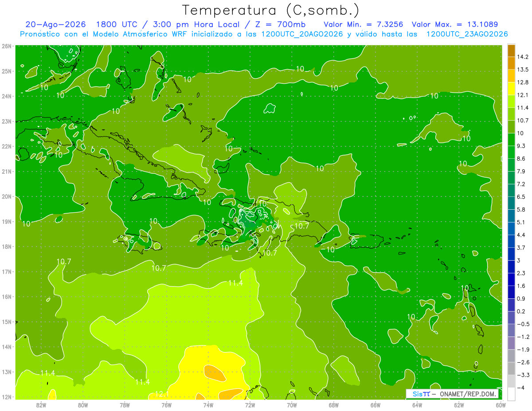The image size is (532, 411).
Task: Click the colorbar label "-3.3"
Action: pos(523,375)
